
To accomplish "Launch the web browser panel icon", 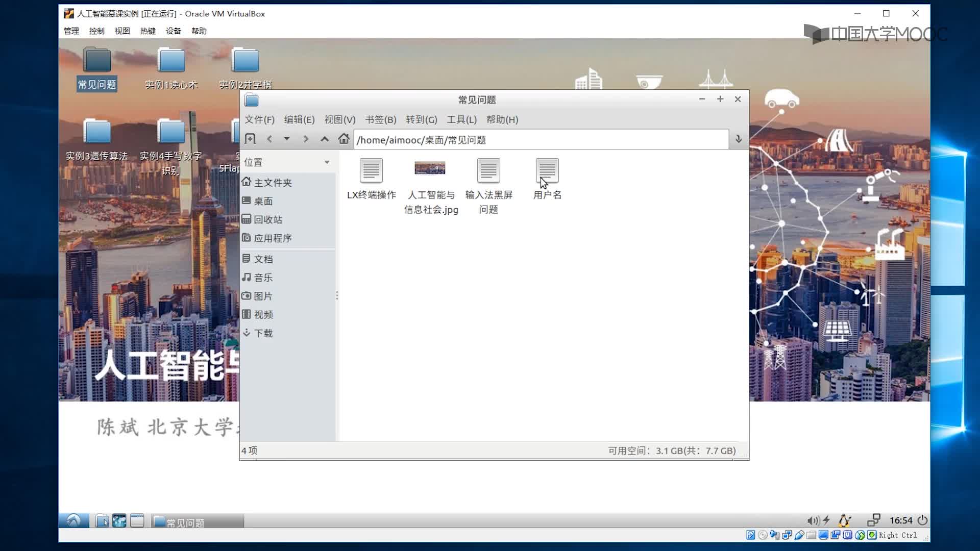I will 119,520.
